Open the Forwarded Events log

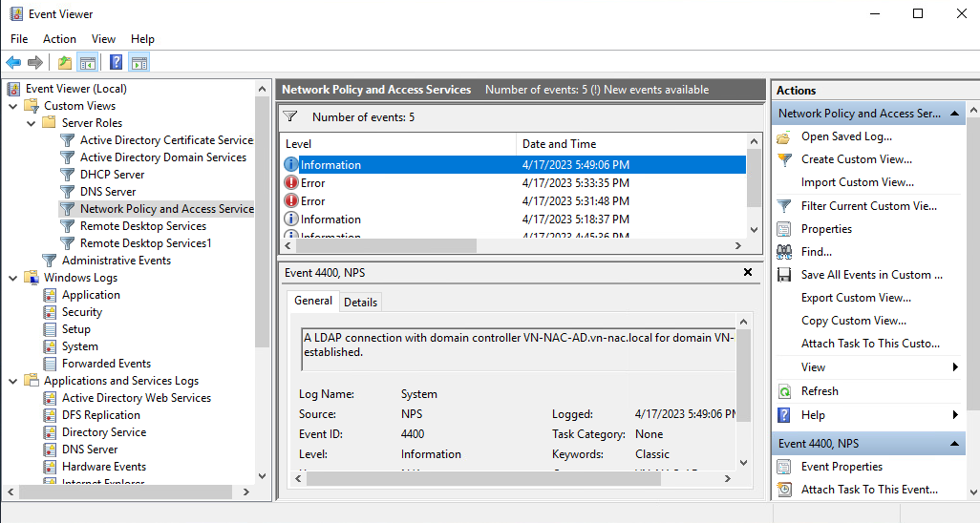106,364
